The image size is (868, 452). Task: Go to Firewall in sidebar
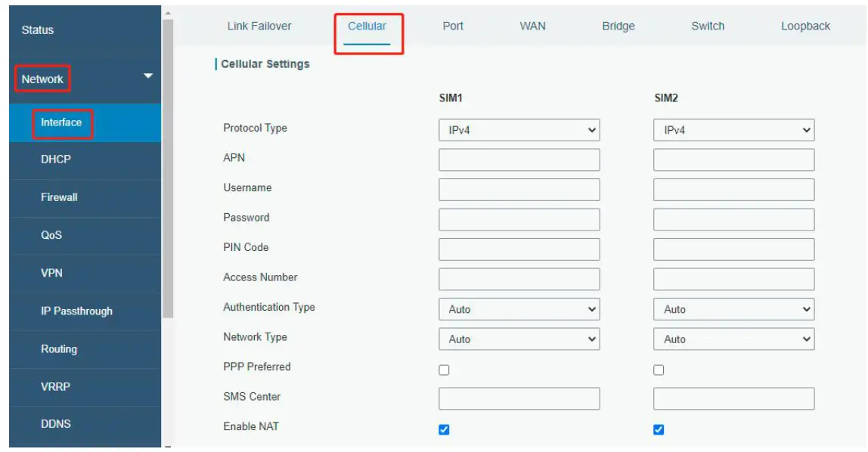tap(59, 197)
